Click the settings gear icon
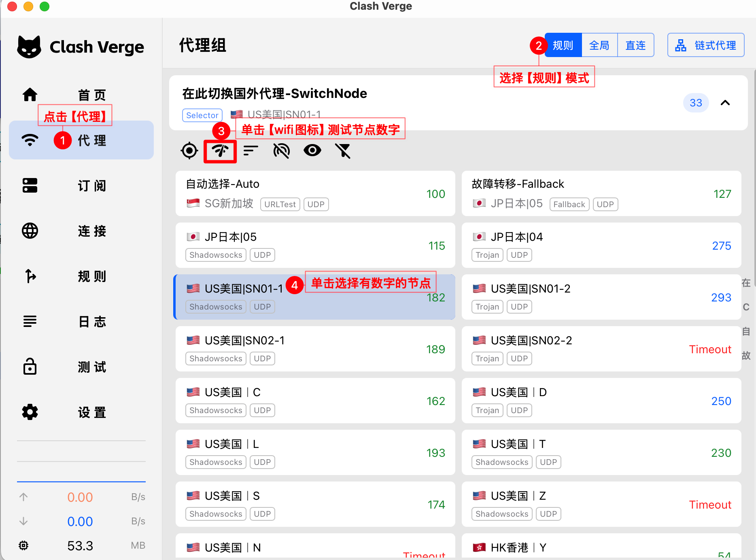The image size is (756, 560). tap(30, 412)
